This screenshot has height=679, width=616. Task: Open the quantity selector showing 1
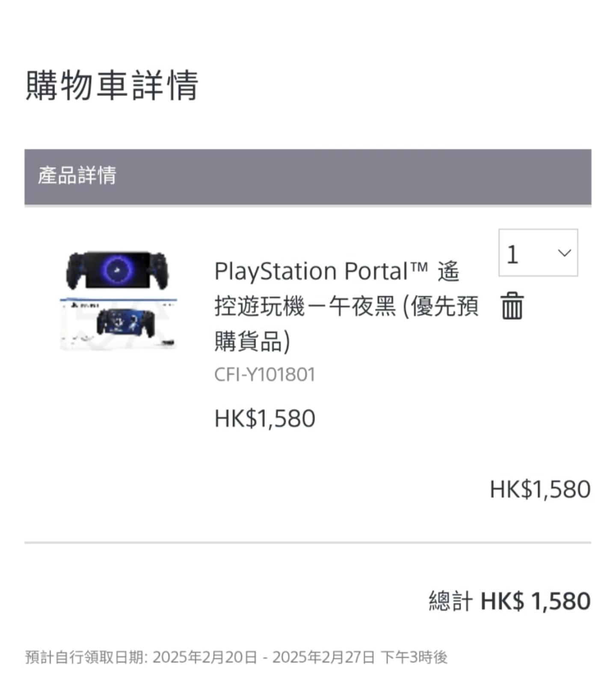tap(538, 253)
